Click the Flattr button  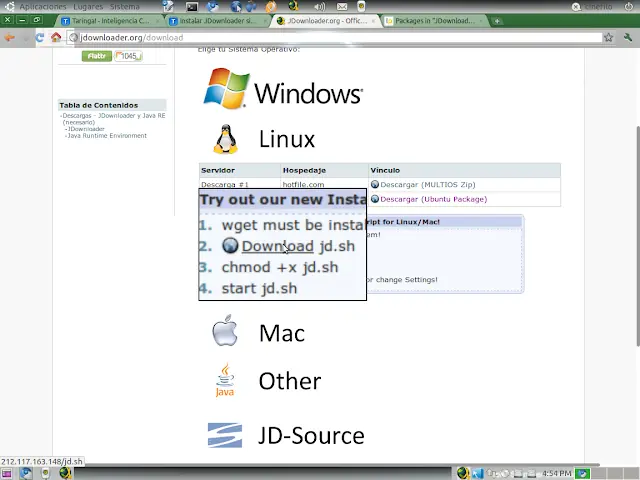pos(97,56)
